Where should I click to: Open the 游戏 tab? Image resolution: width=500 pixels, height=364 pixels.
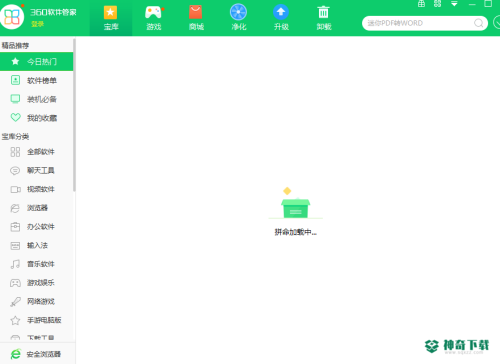(154, 18)
